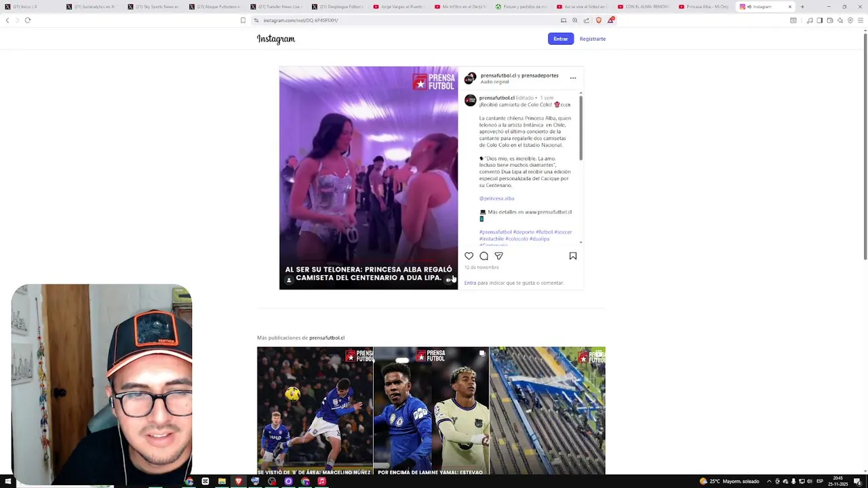Switch to the Jorge Vargas YouTube tab

tap(397, 7)
